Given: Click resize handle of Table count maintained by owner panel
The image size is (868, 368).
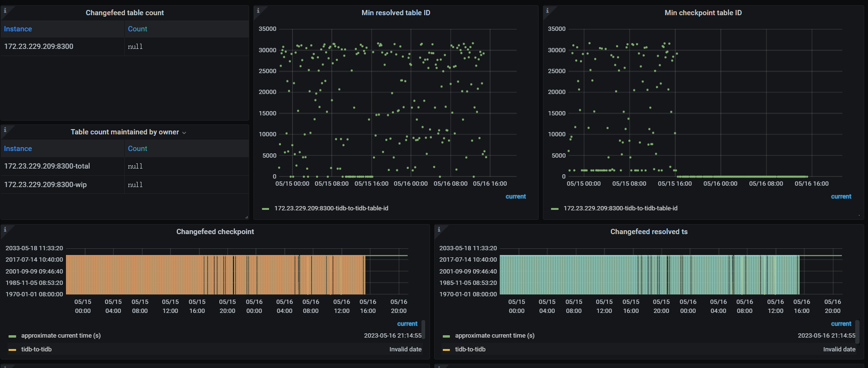Looking at the screenshot, I should pyautogui.click(x=246, y=217).
